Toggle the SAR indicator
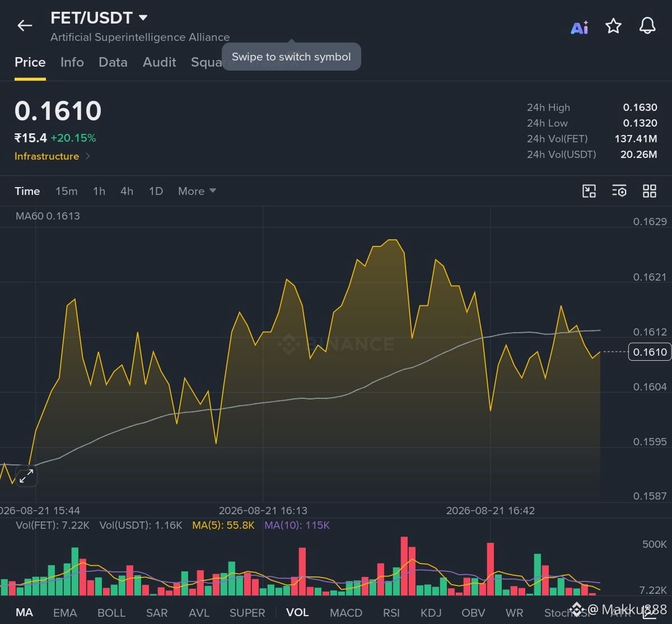 pos(157,612)
